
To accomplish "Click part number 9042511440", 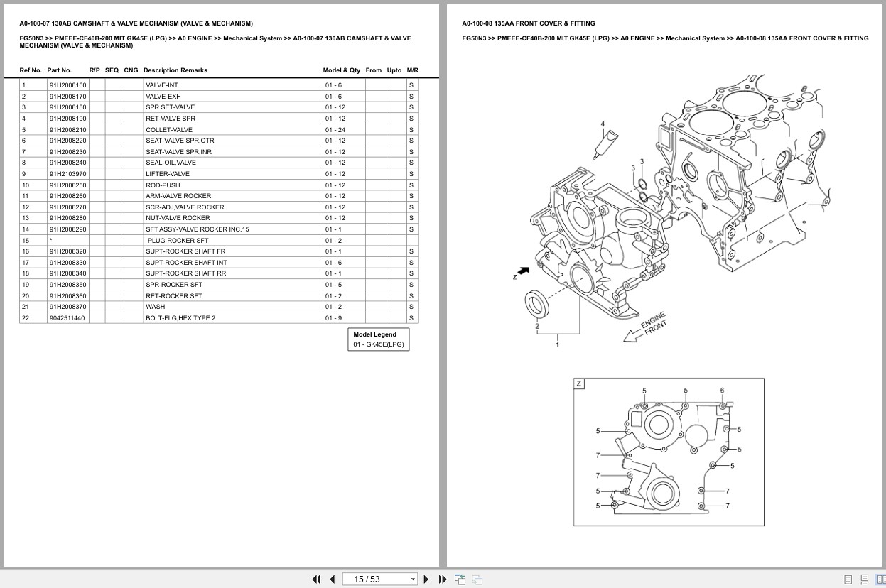I will point(67,318).
